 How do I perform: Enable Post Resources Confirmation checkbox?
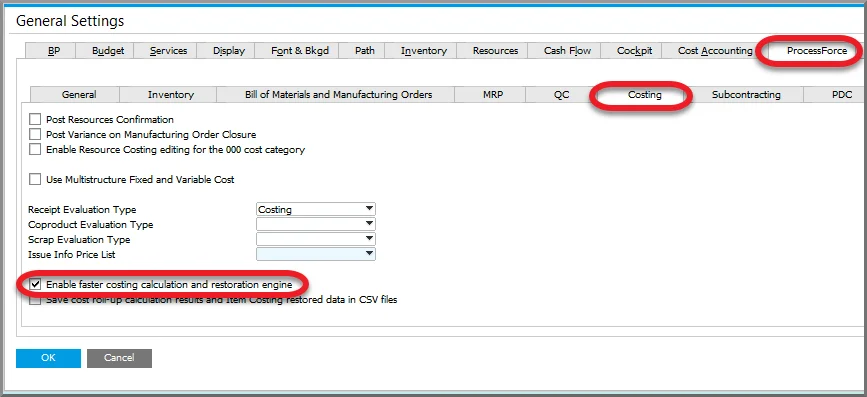35,119
